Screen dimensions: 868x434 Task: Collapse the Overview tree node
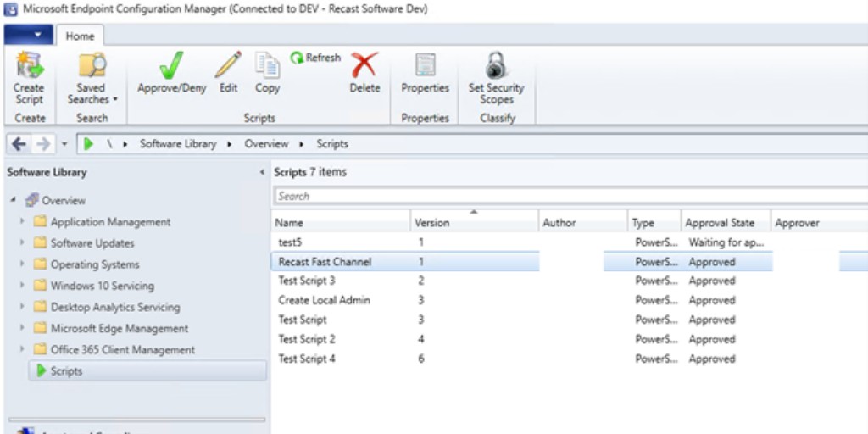click(x=12, y=200)
